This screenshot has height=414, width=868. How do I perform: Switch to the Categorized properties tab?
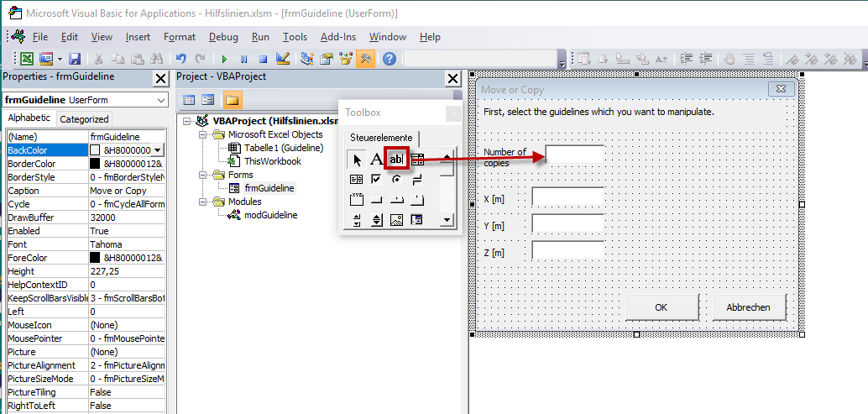point(84,119)
